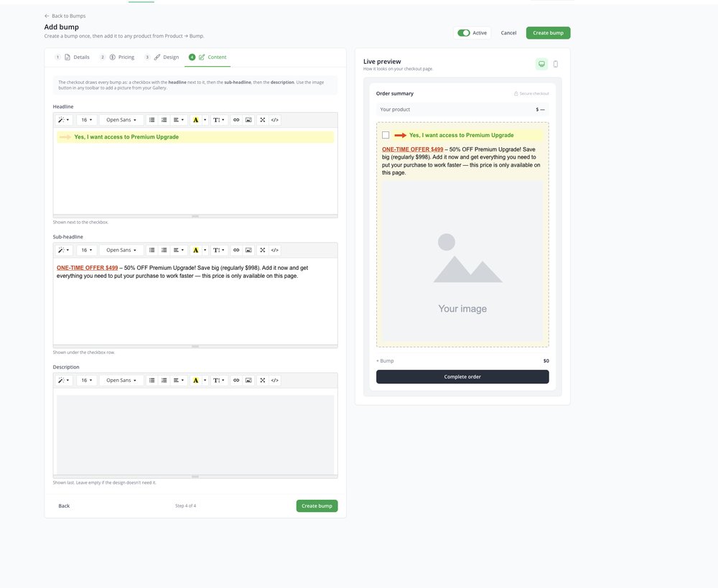Apply highlight color A in Sub-headline toolbar

pyautogui.click(x=195, y=250)
